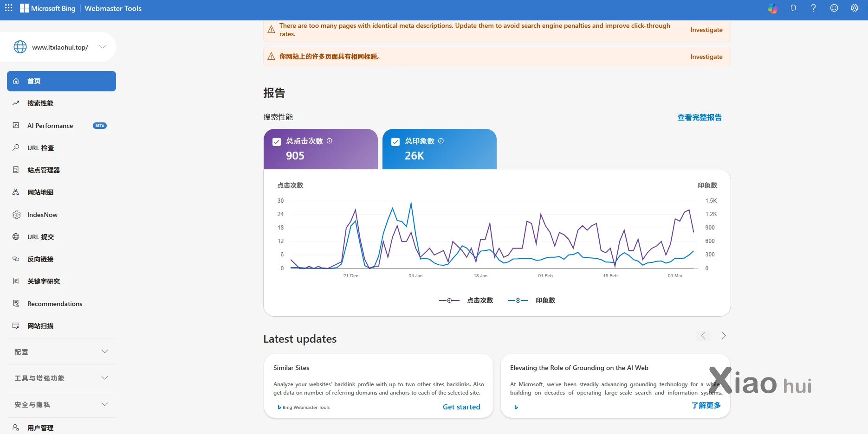Open the settings gear icon
868x434 pixels.
point(855,8)
